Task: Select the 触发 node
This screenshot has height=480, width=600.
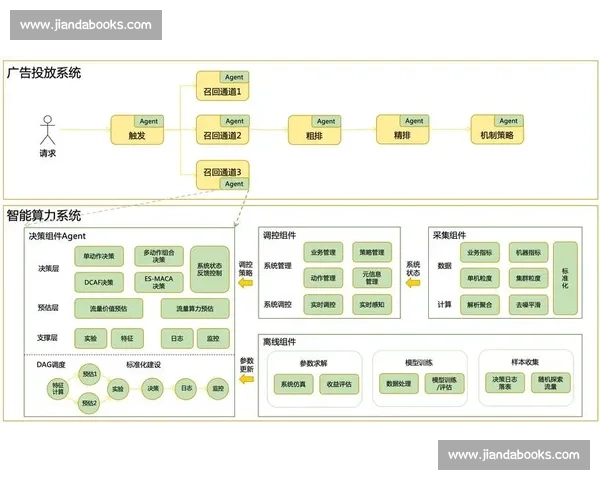Action: tap(137, 130)
